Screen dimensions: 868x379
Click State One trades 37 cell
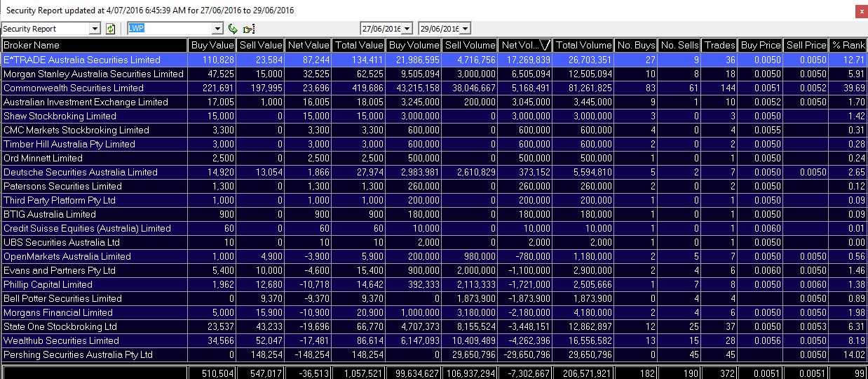pyautogui.click(x=720, y=326)
